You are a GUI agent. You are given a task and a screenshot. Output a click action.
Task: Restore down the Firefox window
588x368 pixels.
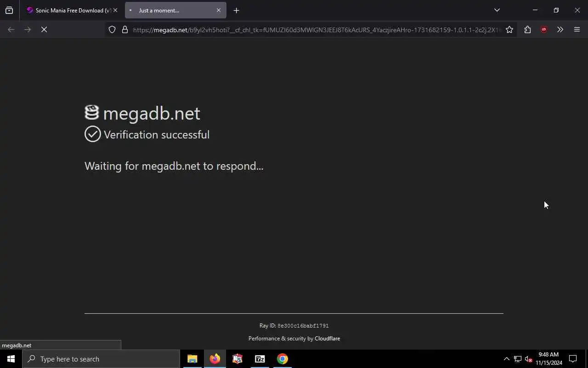click(x=556, y=10)
